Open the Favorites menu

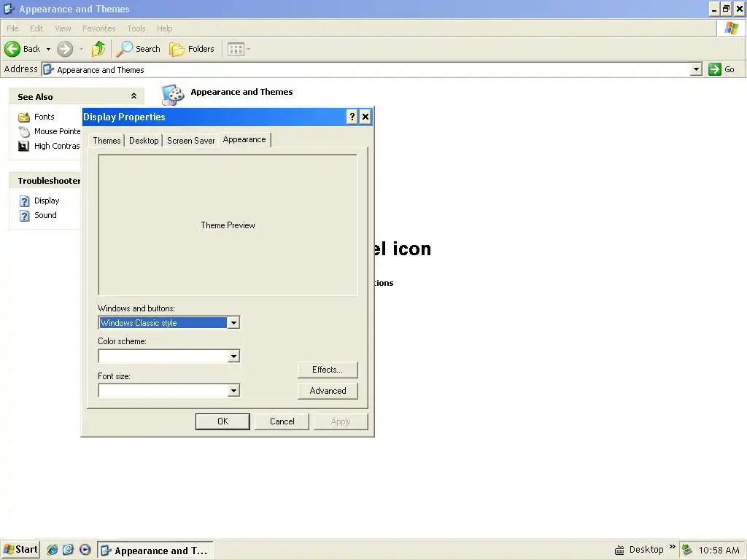point(98,28)
